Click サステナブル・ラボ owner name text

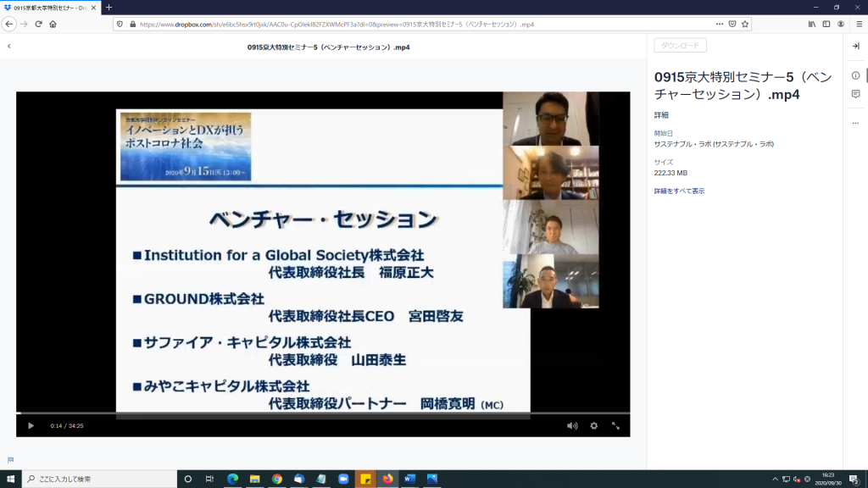point(714,144)
